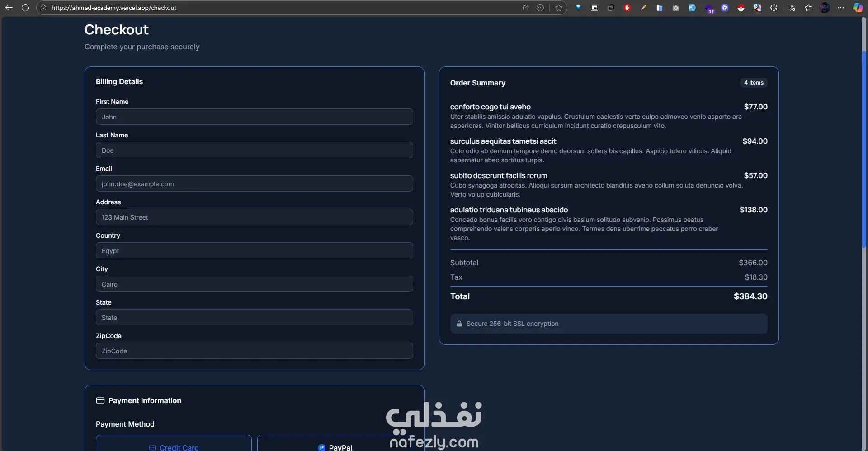Click inside the City field

coord(255,284)
